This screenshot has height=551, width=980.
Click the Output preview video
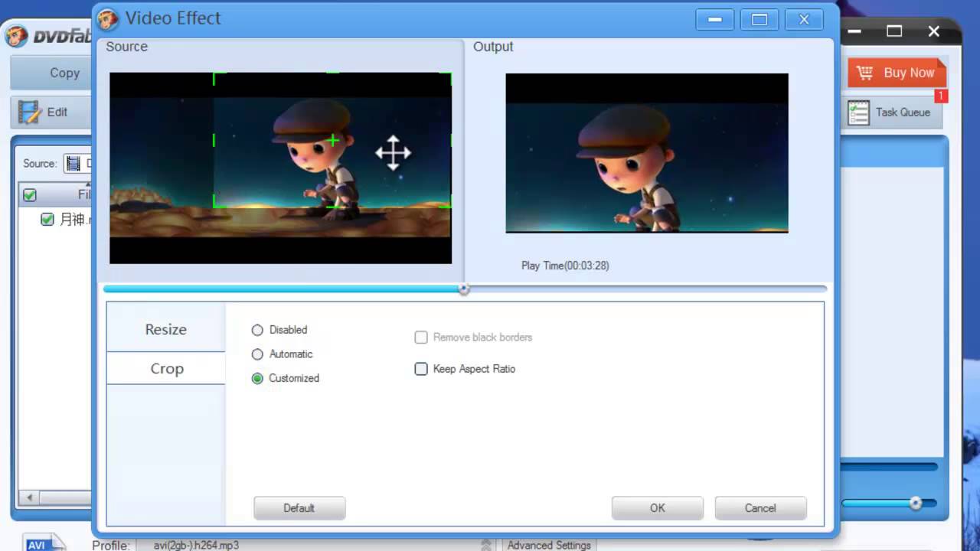click(x=647, y=153)
